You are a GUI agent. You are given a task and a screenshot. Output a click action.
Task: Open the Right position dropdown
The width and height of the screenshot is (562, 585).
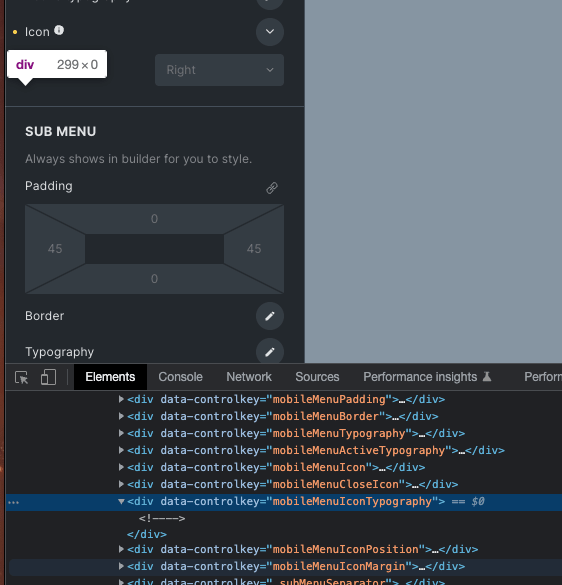[219, 70]
